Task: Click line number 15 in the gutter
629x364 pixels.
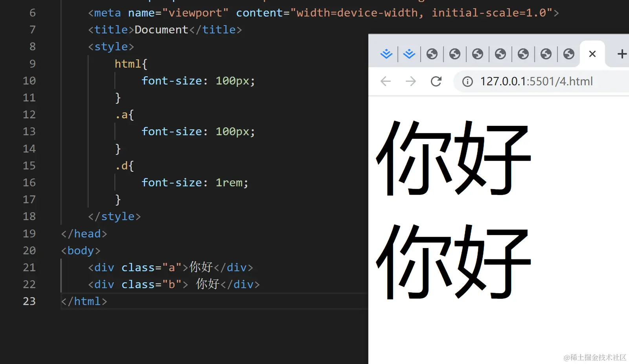Action: click(x=29, y=165)
